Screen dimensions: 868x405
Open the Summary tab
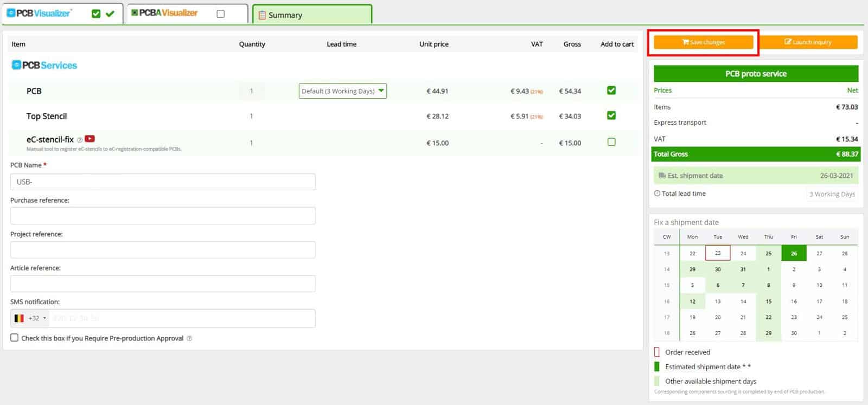tap(312, 15)
